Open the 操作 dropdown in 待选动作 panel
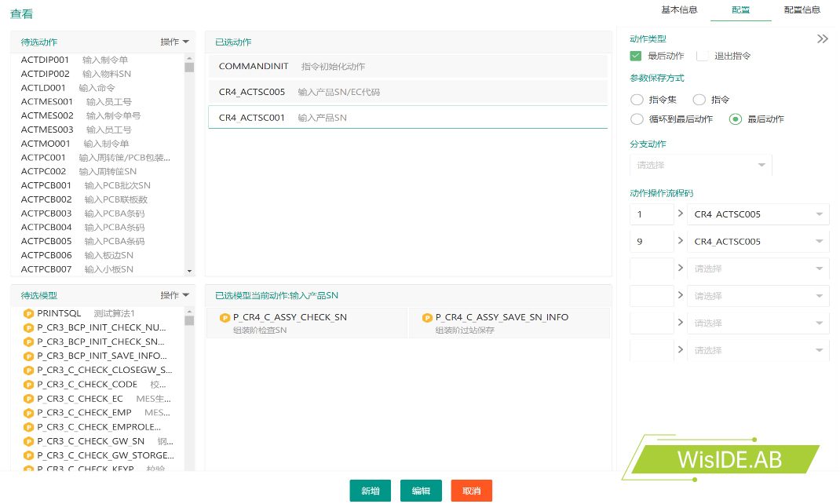 click(174, 42)
